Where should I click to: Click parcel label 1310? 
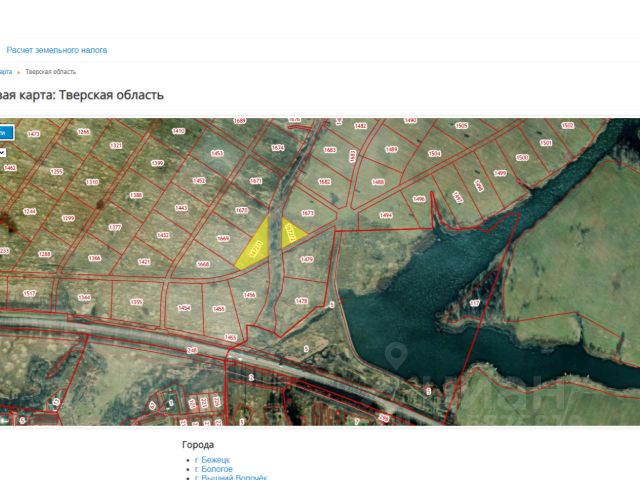[x=92, y=182]
